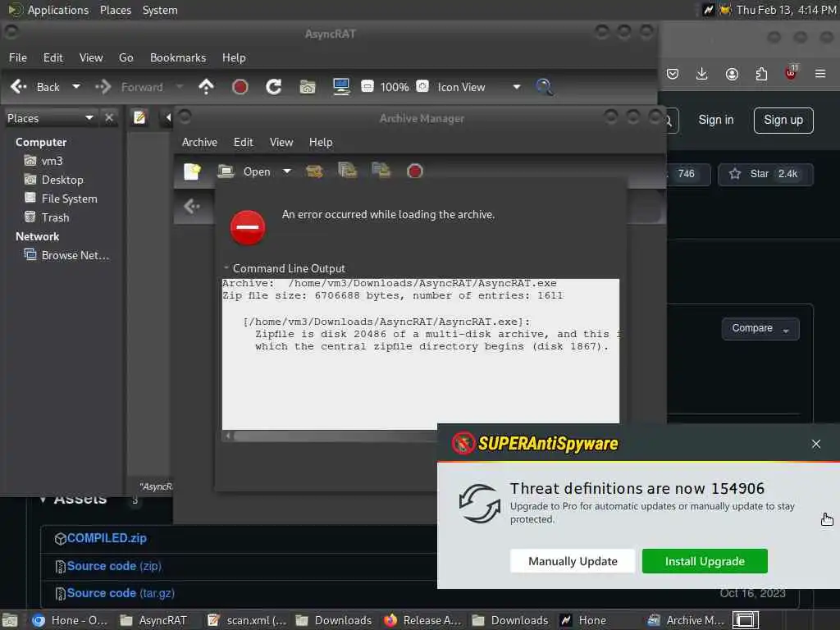Screen dimensions: 840x630
Task: Click the Up folder arrow icon
Action: tap(206, 87)
